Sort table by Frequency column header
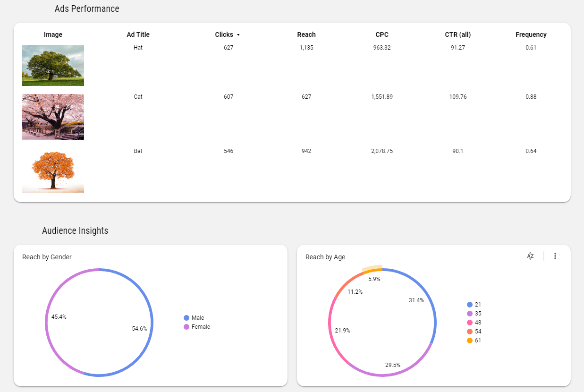Screen dimensions: 584x392 tap(531, 34)
